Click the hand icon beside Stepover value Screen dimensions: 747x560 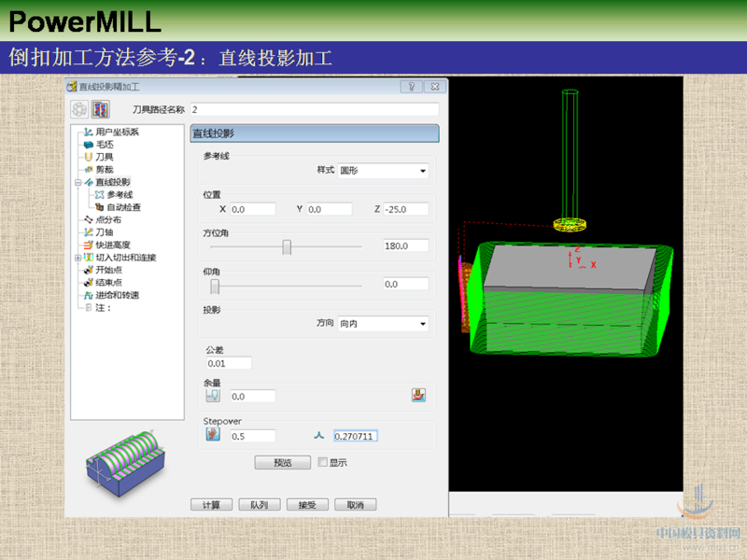[213, 435]
